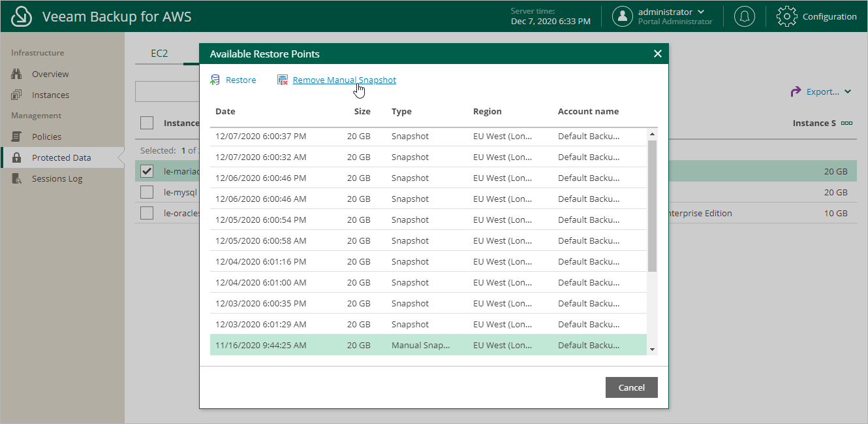The width and height of the screenshot is (868, 424).
Task: Sort restore points by Date column
Action: (225, 112)
